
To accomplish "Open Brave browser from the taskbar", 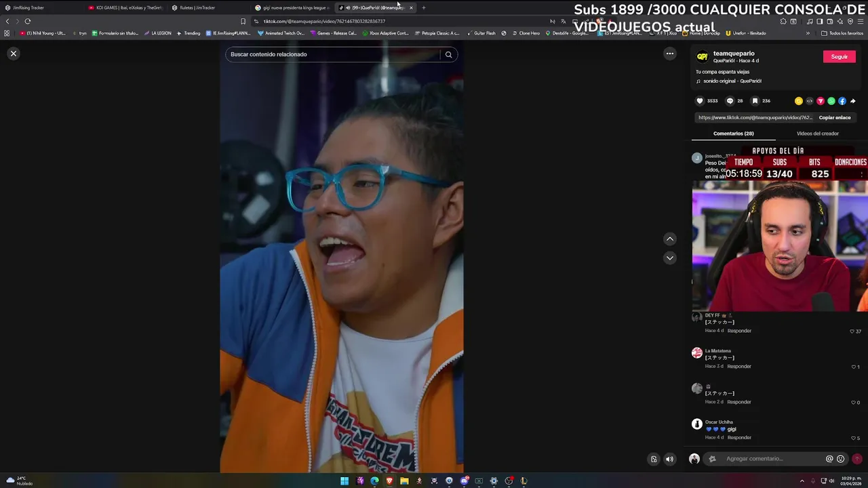I will tap(389, 481).
